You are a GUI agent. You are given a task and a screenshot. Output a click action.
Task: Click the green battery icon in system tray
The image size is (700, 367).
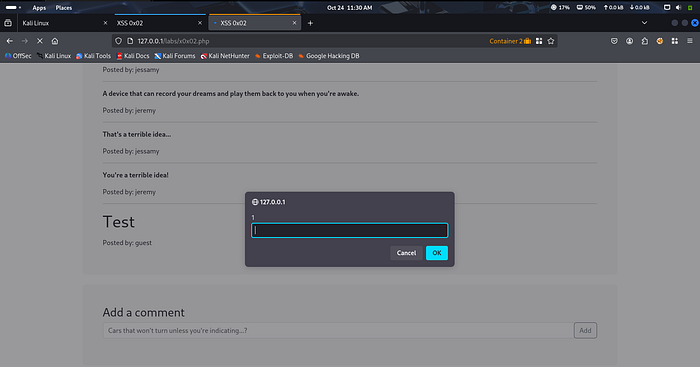point(690,8)
